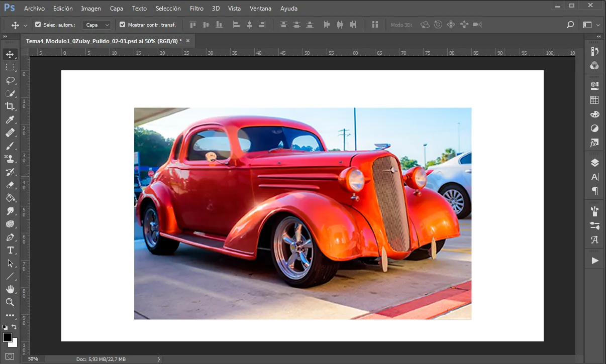The width and height of the screenshot is (606, 364).
Task: Select the Clone Stamp tool
Action: coord(10,159)
